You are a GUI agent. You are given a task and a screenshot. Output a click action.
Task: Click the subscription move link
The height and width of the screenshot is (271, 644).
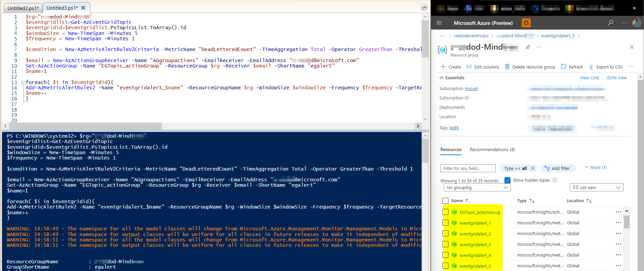point(471,88)
